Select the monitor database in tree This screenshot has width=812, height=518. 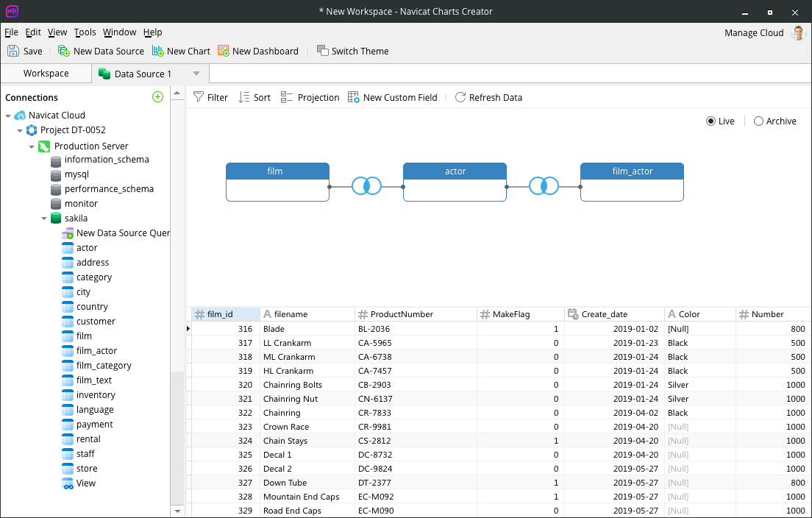click(x=81, y=204)
